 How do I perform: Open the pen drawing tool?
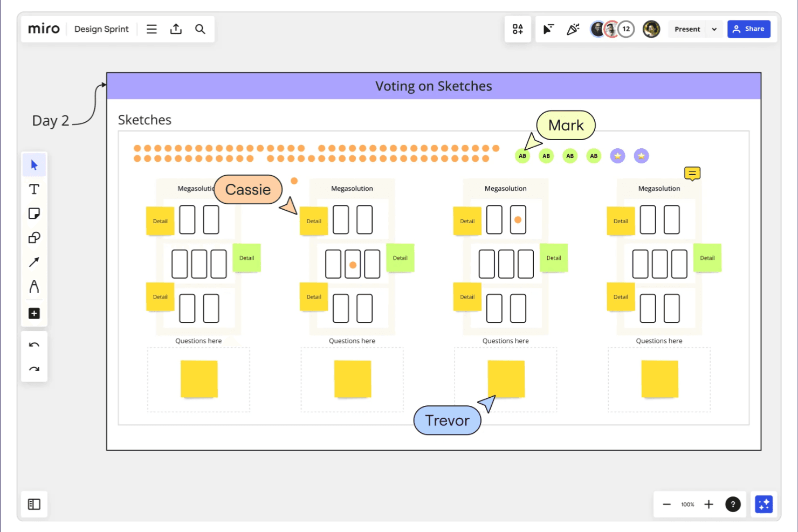(34, 286)
